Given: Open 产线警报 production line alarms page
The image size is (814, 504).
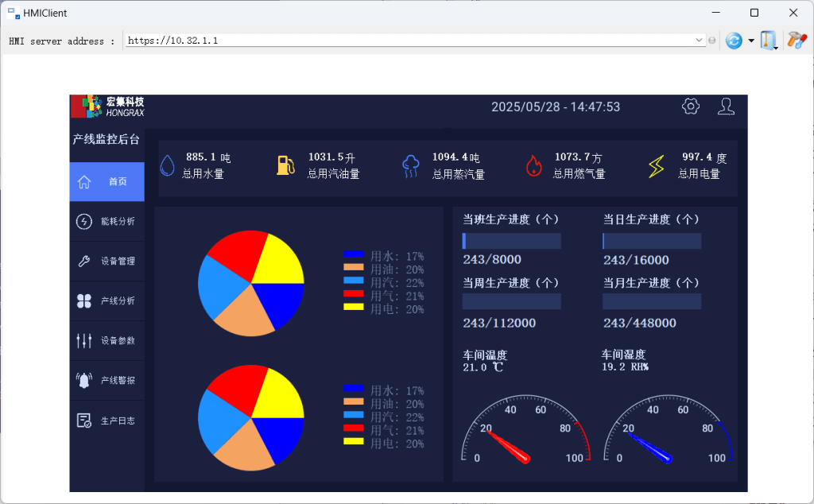Looking at the screenshot, I should click(x=107, y=381).
